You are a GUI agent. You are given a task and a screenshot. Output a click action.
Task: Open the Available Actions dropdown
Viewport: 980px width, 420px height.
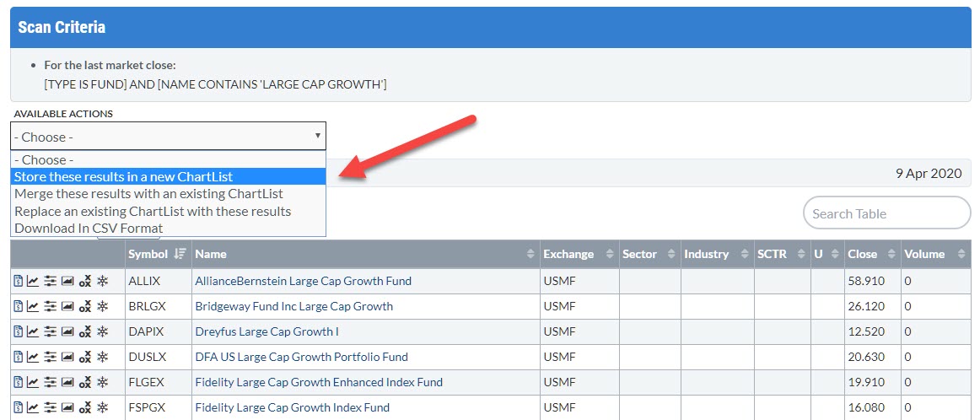coord(168,137)
